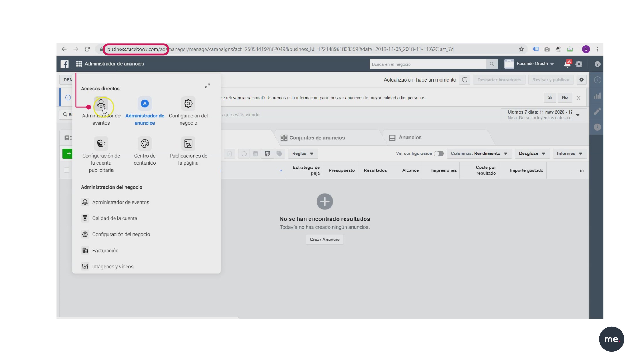Image resolution: width=644 pixels, height=362 pixels.
Task: Open the nine-dot apps grid menu
Action: 79,64
